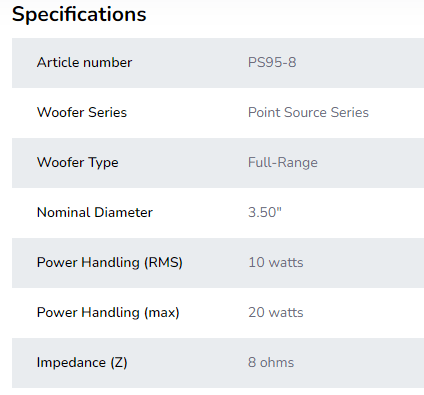This screenshot has height=395, width=424.
Task: Click the Specifications heading
Action: [x=79, y=15]
